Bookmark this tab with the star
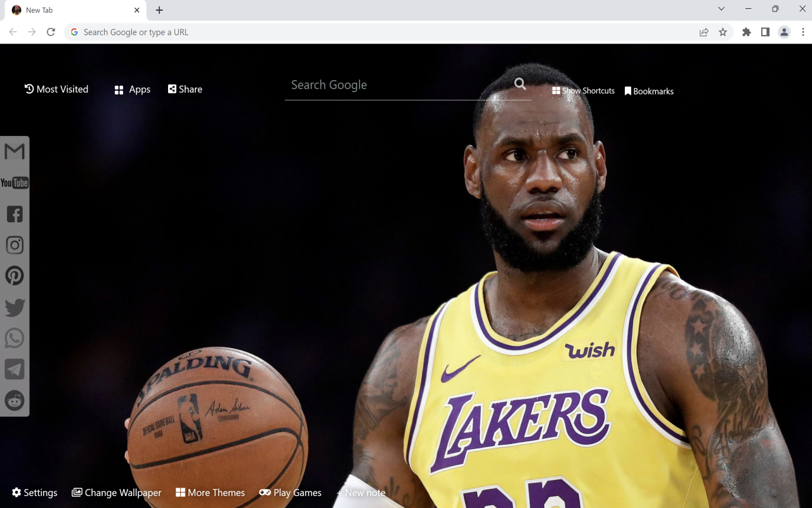 [x=723, y=32]
